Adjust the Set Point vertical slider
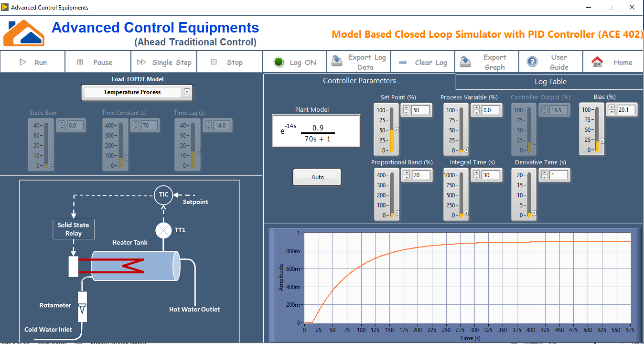 click(391, 130)
